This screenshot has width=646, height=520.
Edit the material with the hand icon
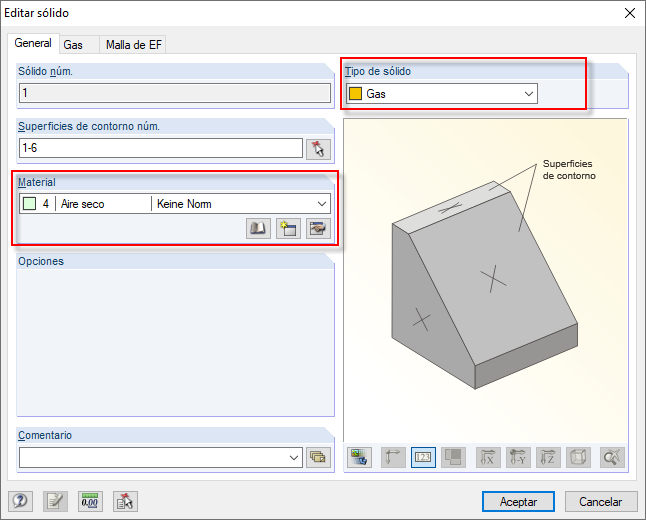tap(318, 229)
